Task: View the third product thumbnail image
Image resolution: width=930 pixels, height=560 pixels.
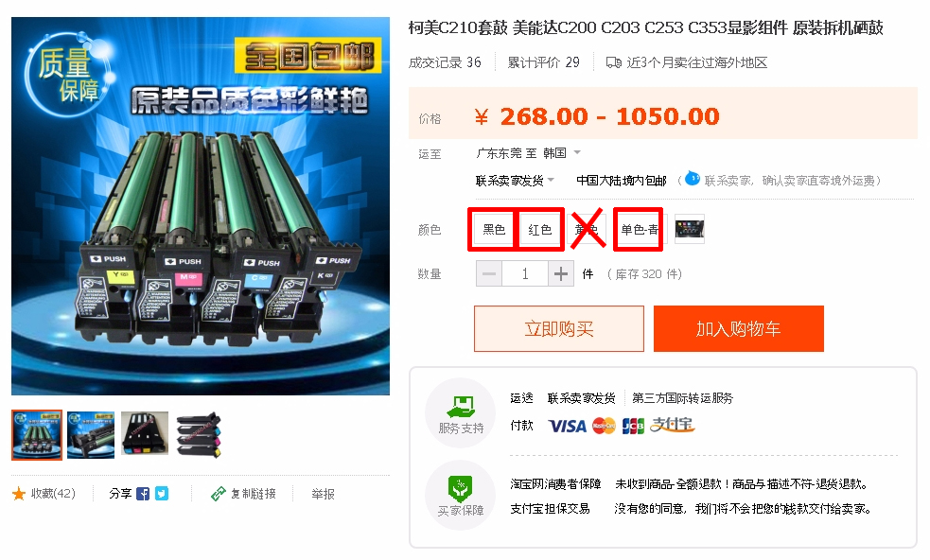Action: 146,434
